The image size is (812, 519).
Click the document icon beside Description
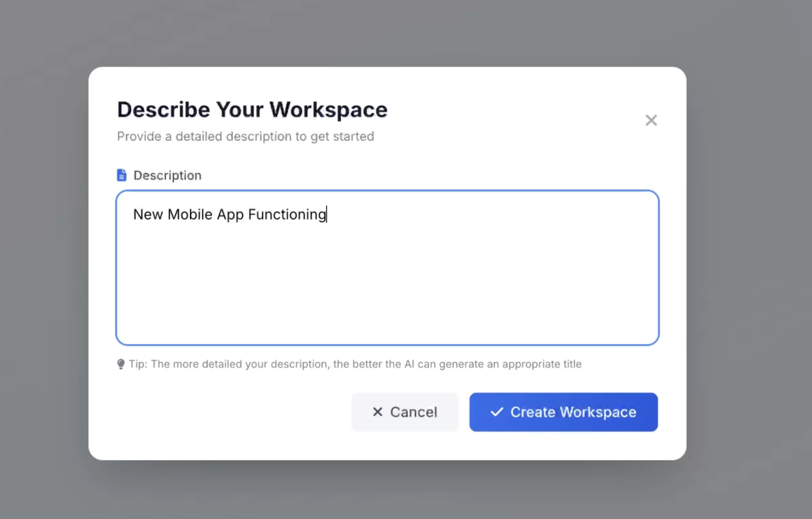(122, 175)
